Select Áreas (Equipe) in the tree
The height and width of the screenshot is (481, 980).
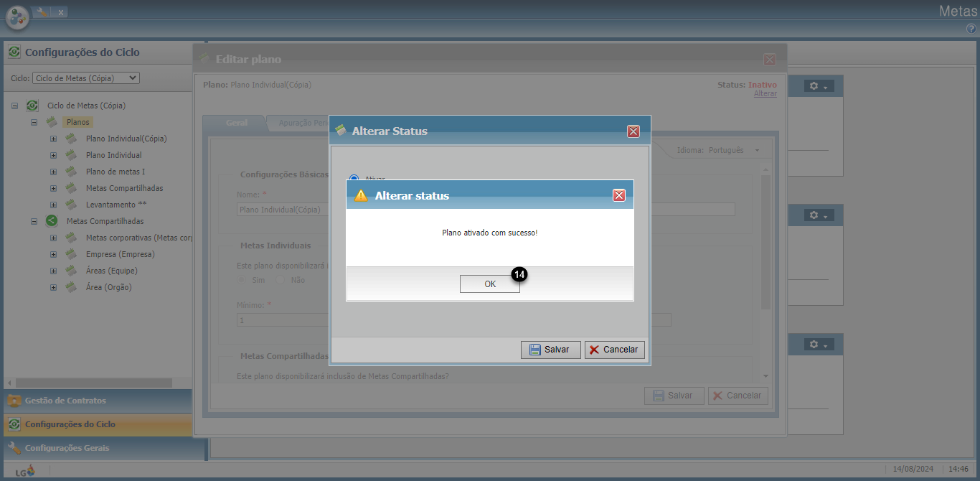(111, 271)
